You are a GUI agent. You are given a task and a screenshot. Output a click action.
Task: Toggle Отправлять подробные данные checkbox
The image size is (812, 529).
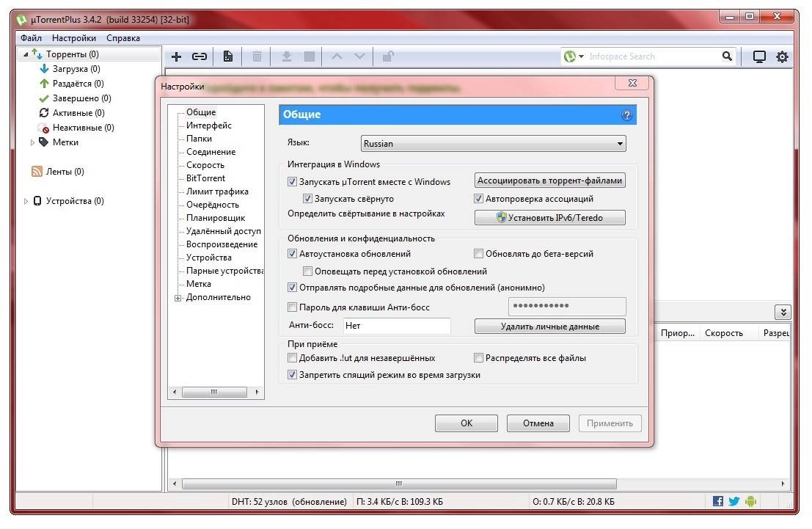(292, 288)
